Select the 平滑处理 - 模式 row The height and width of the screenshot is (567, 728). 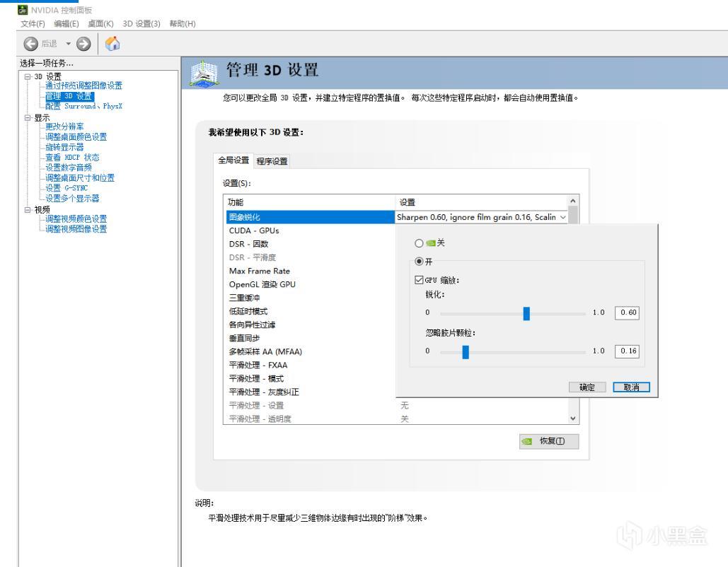(x=310, y=379)
